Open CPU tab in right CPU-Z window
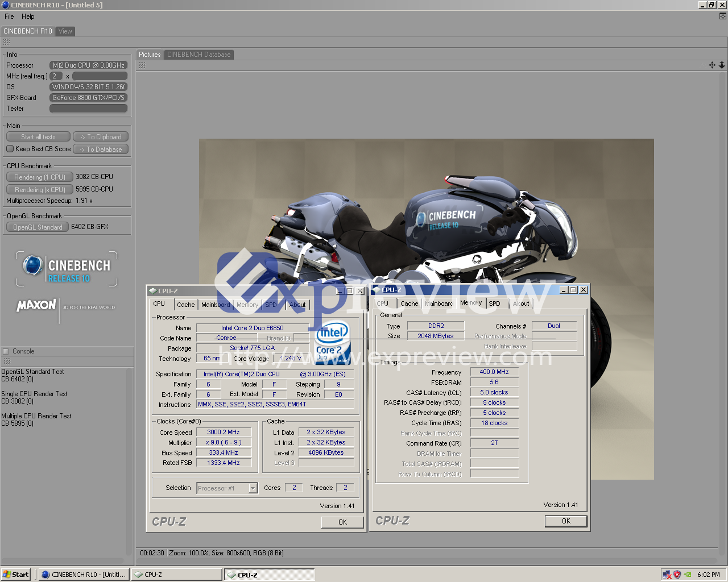Screen dimensions: 728x582 point(383,304)
